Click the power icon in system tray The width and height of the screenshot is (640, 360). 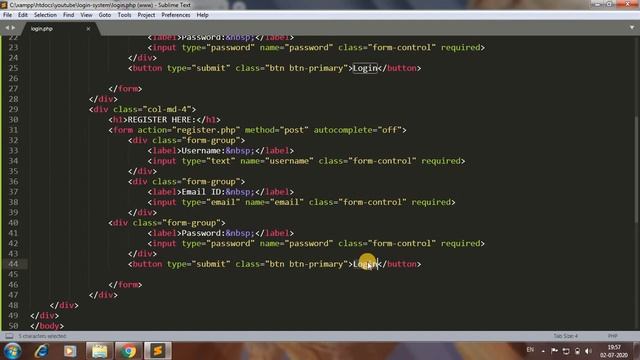577,351
